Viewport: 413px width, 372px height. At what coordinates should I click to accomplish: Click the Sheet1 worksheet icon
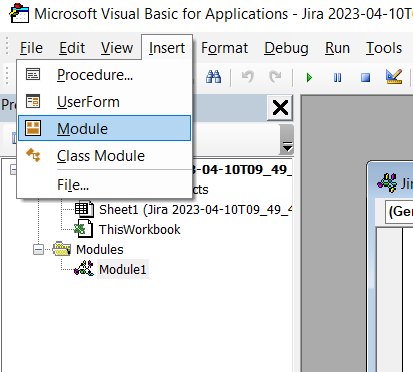[x=84, y=209]
